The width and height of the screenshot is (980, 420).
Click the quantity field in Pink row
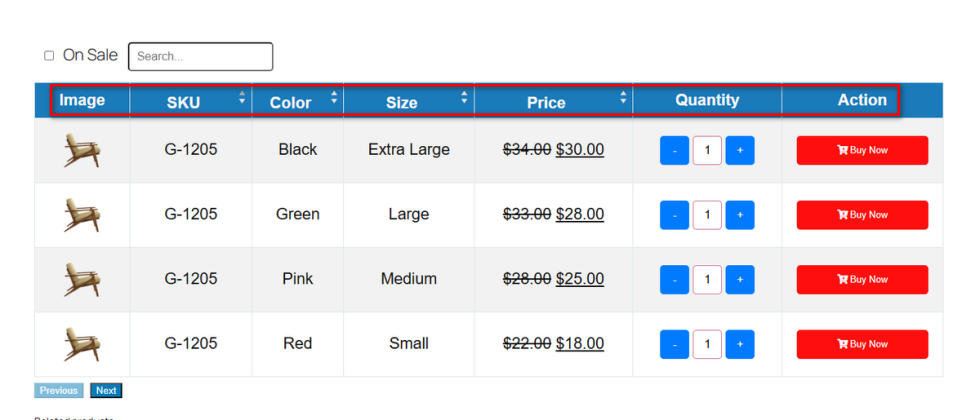pyautogui.click(x=707, y=280)
